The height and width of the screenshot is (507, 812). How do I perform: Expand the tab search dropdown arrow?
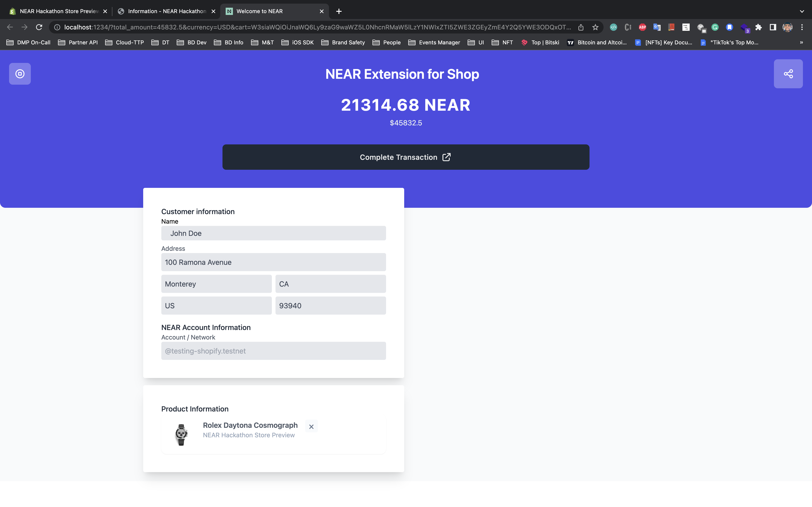[x=802, y=11]
